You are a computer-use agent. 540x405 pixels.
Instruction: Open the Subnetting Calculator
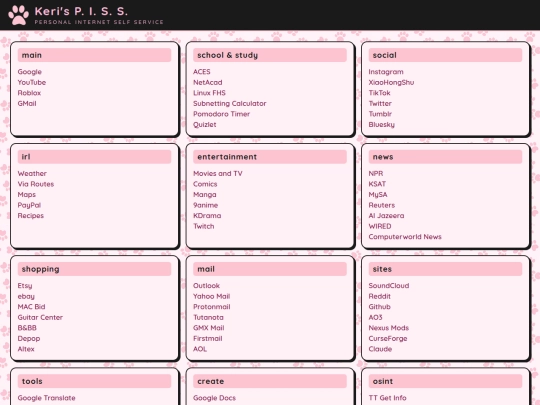click(230, 104)
